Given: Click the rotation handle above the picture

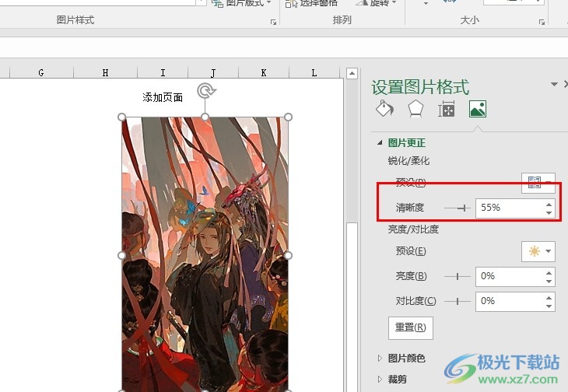Looking at the screenshot, I should click(206, 90).
